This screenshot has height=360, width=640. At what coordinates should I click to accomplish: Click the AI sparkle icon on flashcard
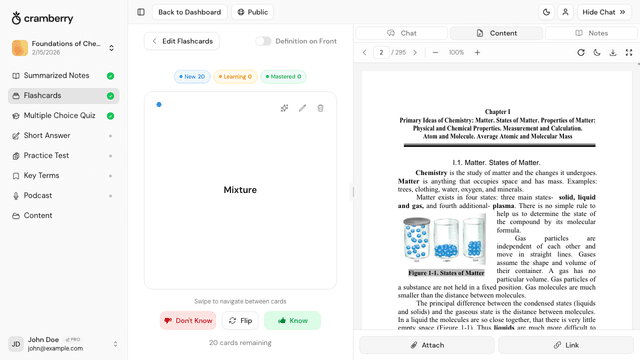point(284,108)
